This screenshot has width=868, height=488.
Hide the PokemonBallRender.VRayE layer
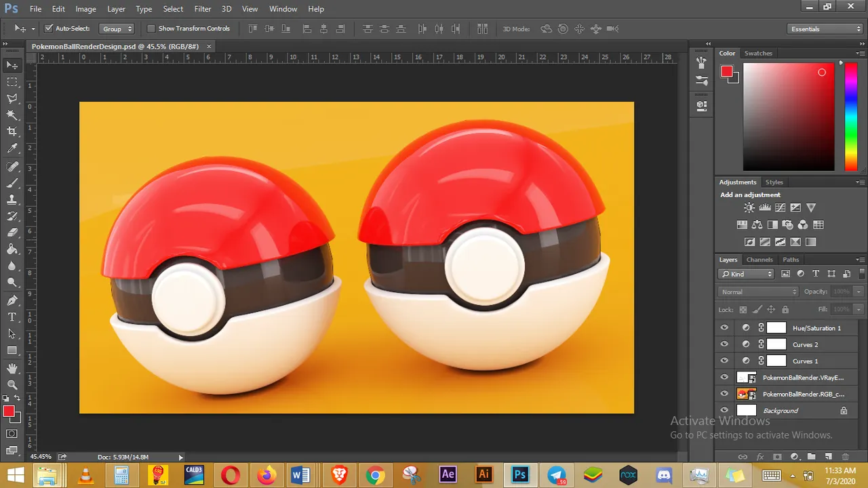pyautogui.click(x=724, y=378)
